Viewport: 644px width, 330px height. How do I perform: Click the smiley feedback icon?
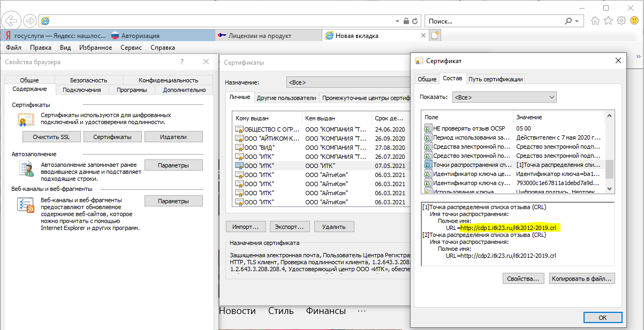click(x=634, y=21)
